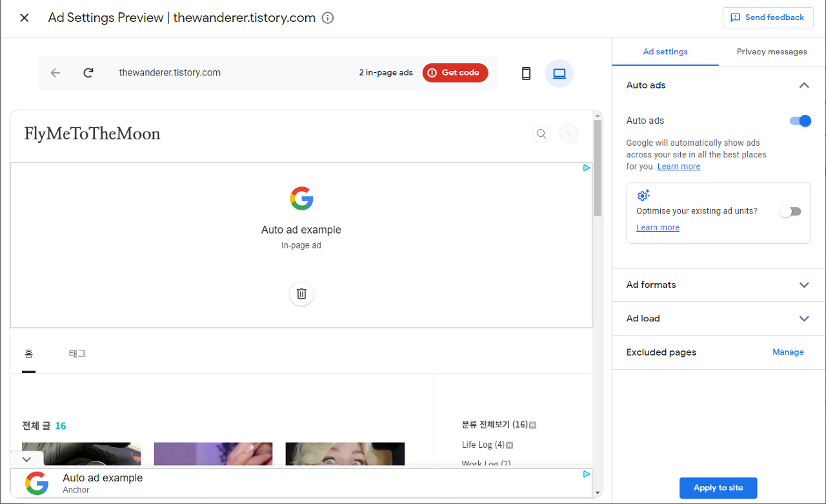This screenshot has height=504, width=826.
Task: Delete the in-page auto ad placement
Action: (301, 294)
